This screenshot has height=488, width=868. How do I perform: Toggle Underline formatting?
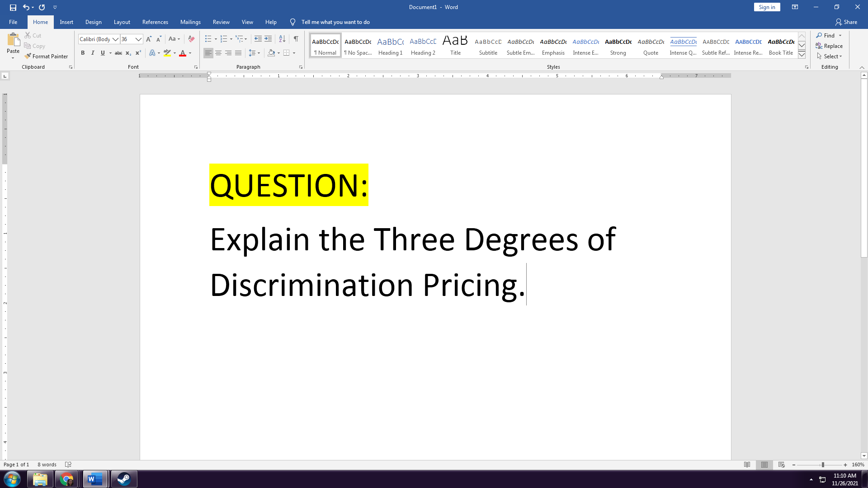pos(103,53)
